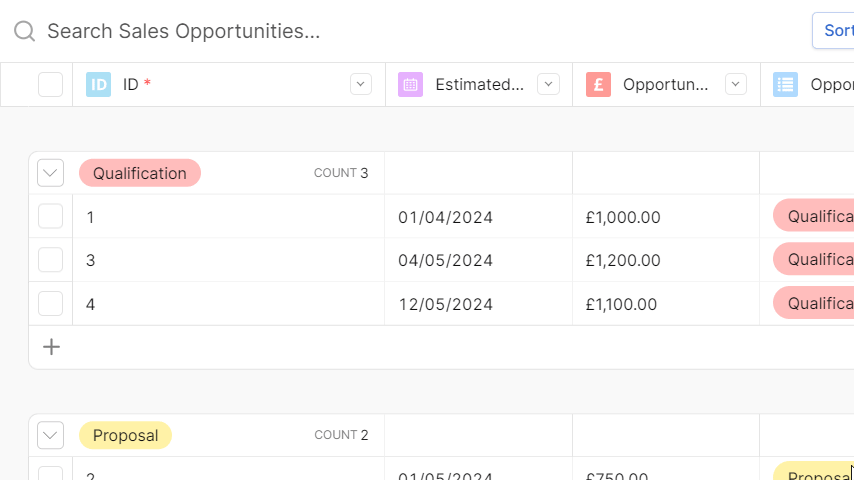Open the ID column dropdown menu
The width and height of the screenshot is (854, 480).
click(361, 84)
